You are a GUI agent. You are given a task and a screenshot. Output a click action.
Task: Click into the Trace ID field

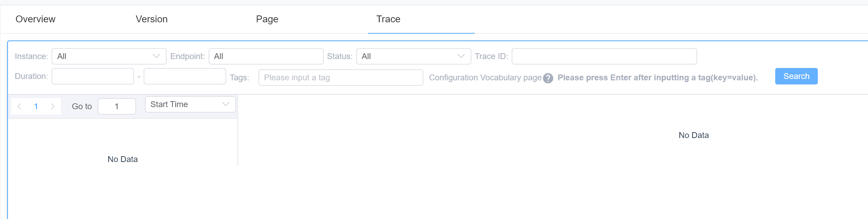(x=604, y=56)
